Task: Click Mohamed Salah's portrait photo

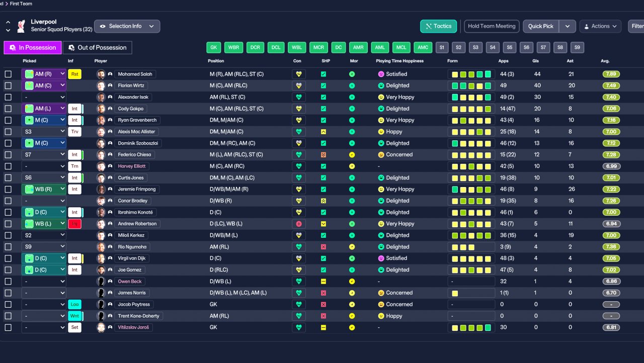Action: coord(101,74)
